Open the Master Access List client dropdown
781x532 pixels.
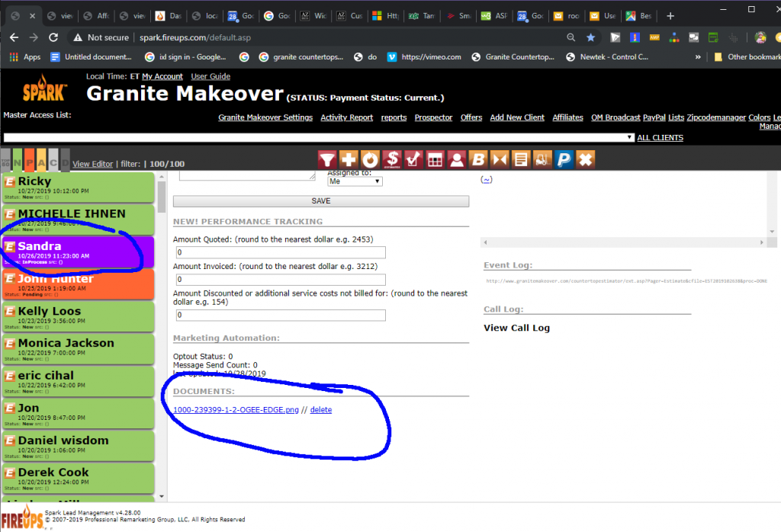click(319, 137)
